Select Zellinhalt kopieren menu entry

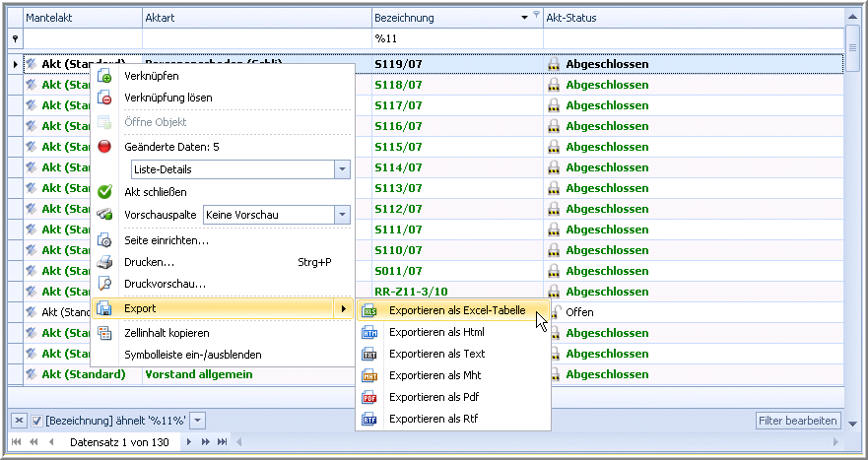(167, 334)
